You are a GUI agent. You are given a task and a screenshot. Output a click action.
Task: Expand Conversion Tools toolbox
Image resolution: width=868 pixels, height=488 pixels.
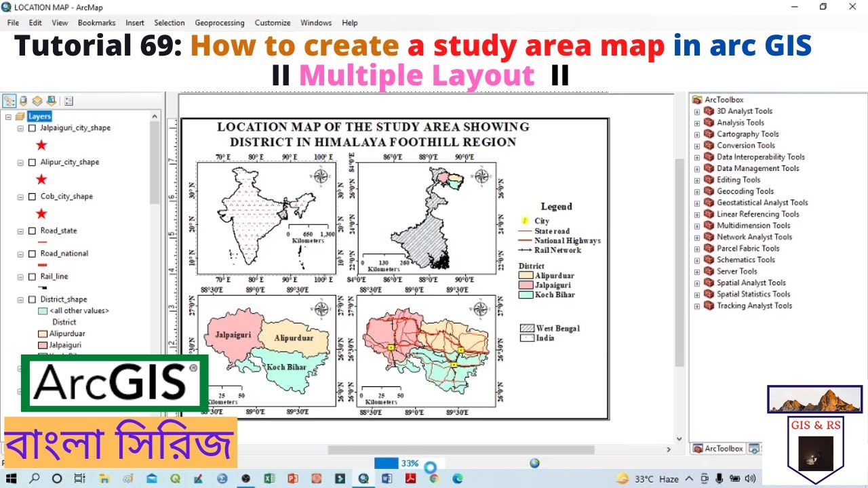click(696, 146)
